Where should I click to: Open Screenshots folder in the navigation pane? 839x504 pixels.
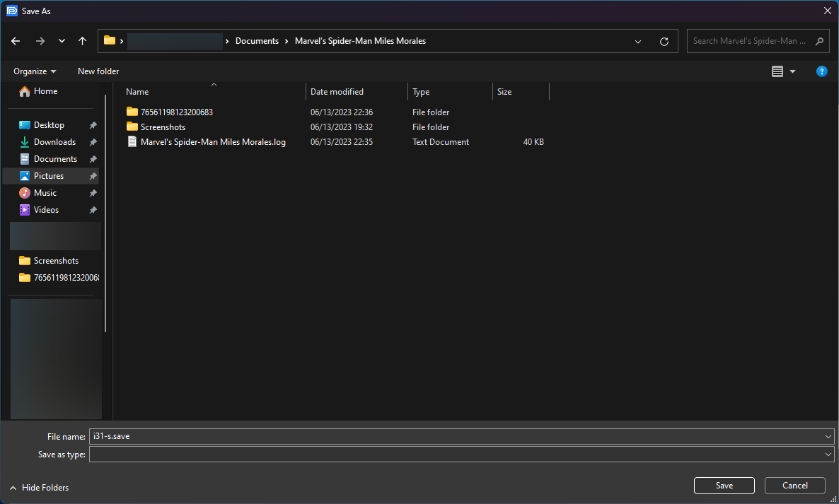56,261
